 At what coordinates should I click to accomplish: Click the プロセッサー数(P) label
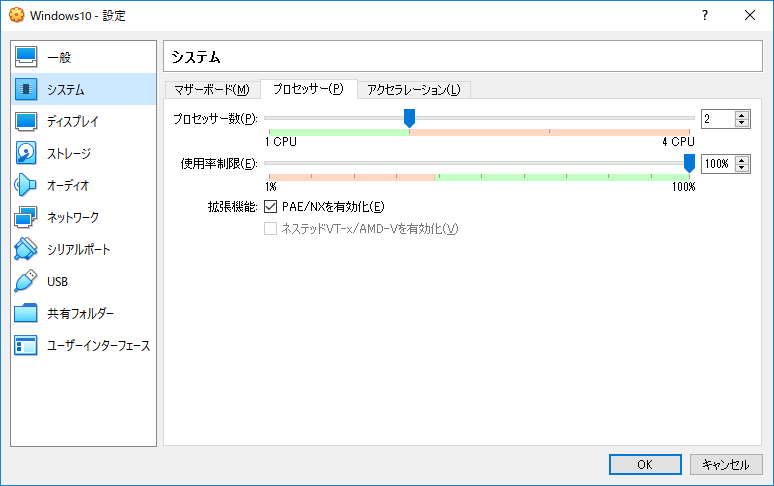click(215, 119)
